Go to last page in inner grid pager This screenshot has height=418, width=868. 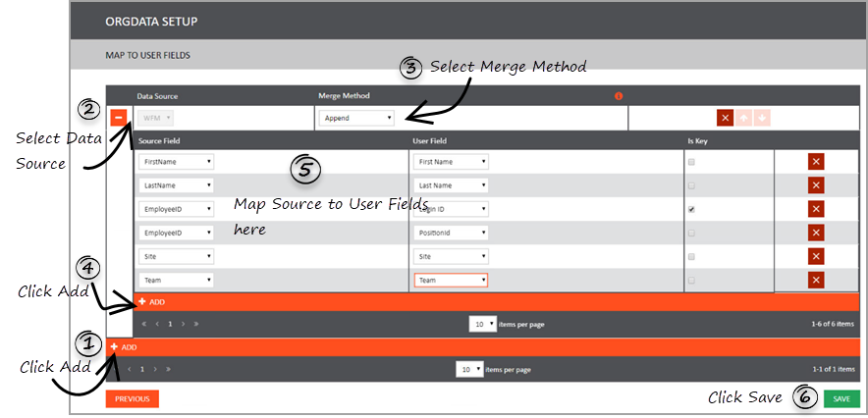[x=197, y=323]
